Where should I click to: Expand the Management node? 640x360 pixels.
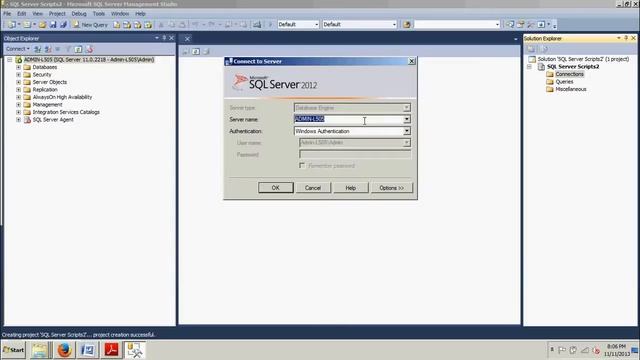click(18, 104)
